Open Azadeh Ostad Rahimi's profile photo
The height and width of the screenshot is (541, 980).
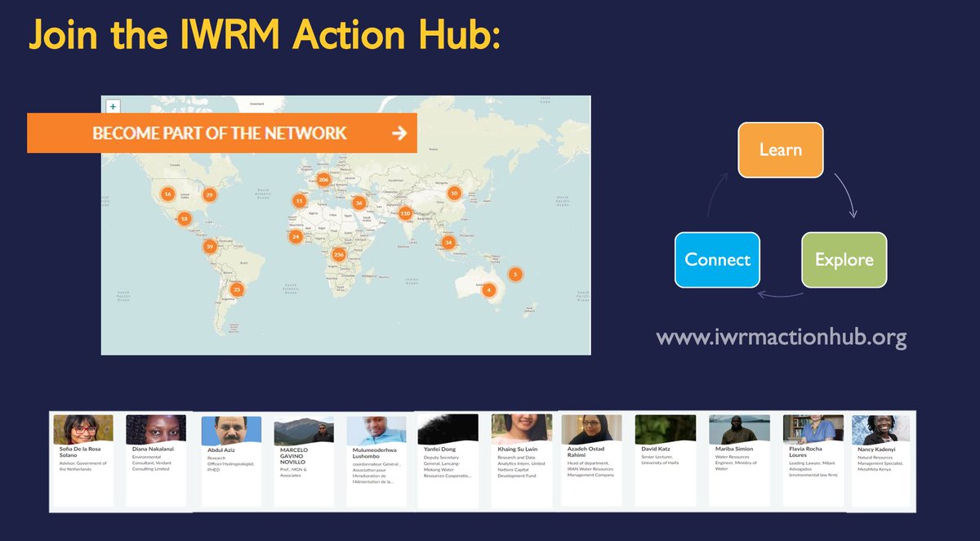pyautogui.click(x=592, y=429)
